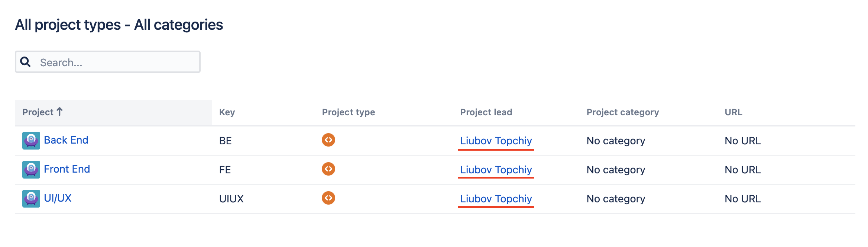Click the software type icon for UI/UX
Screen dimensions: 868x247
pyautogui.click(x=328, y=198)
